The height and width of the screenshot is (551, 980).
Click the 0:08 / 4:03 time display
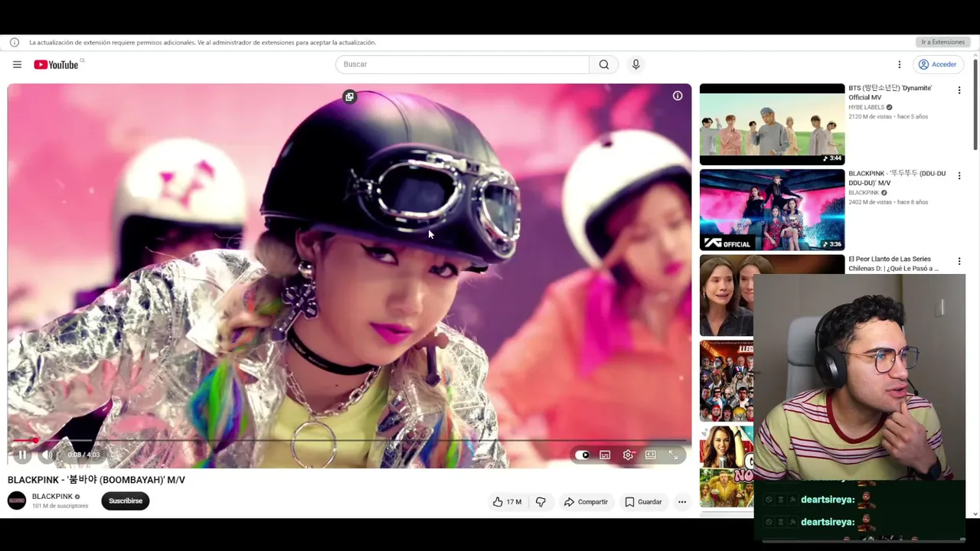click(83, 455)
